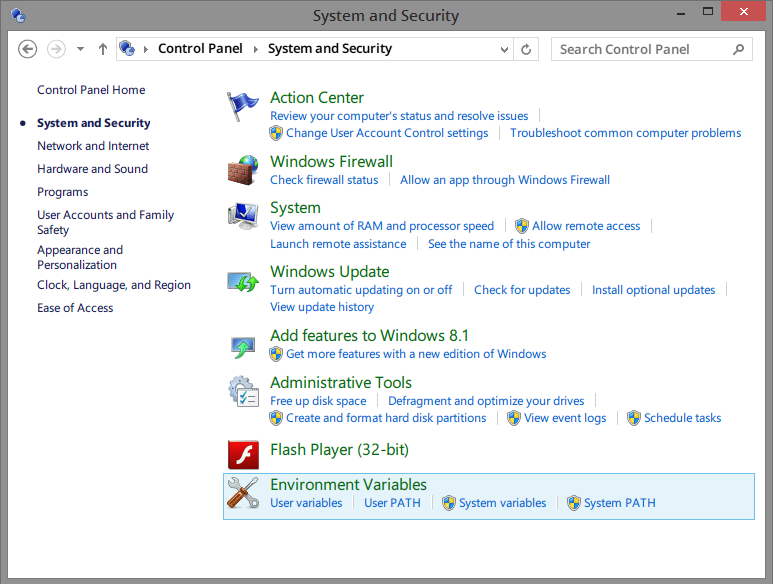The height and width of the screenshot is (584, 773).
Task: Click the shield icon beside System PATH
Action: pos(574,503)
